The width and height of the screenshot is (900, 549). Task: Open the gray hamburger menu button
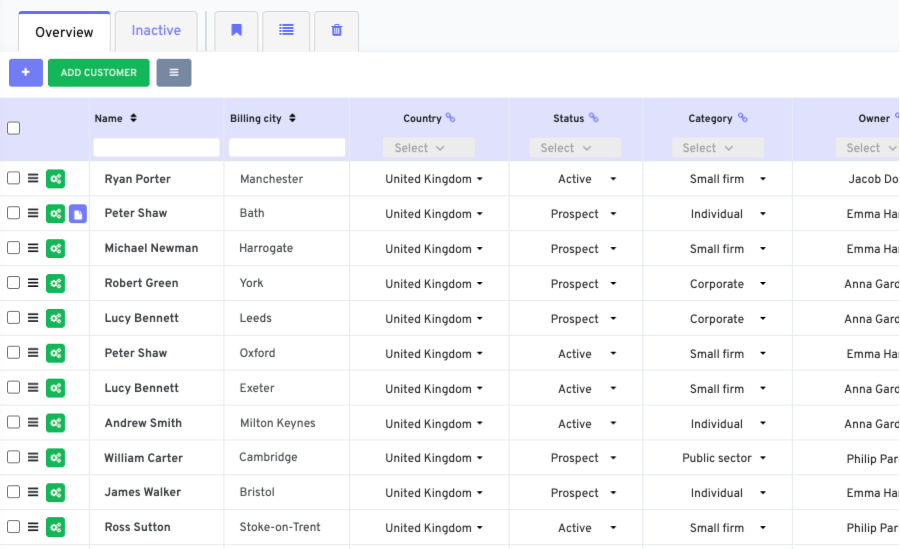[174, 73]
